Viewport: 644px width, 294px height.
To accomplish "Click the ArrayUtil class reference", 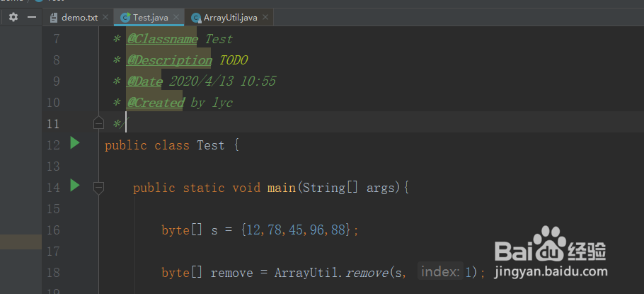I will (x=302, y=273).
